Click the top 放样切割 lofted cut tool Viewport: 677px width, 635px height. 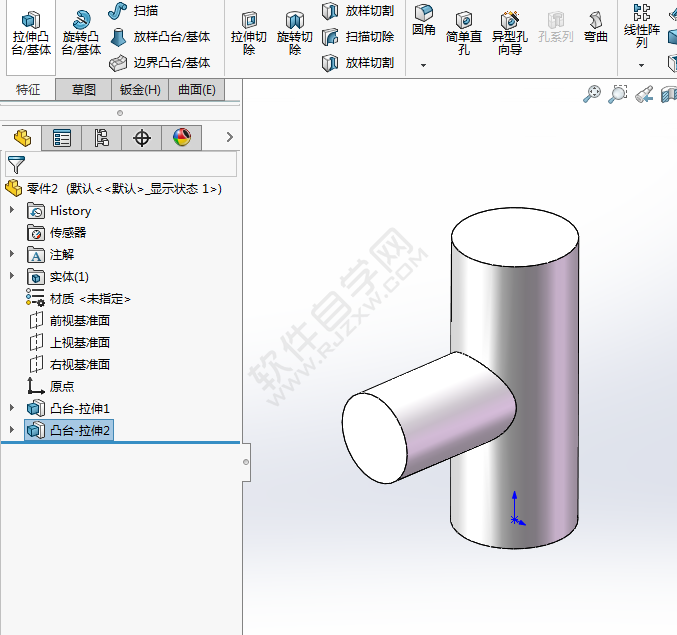[x=358, y=11]
